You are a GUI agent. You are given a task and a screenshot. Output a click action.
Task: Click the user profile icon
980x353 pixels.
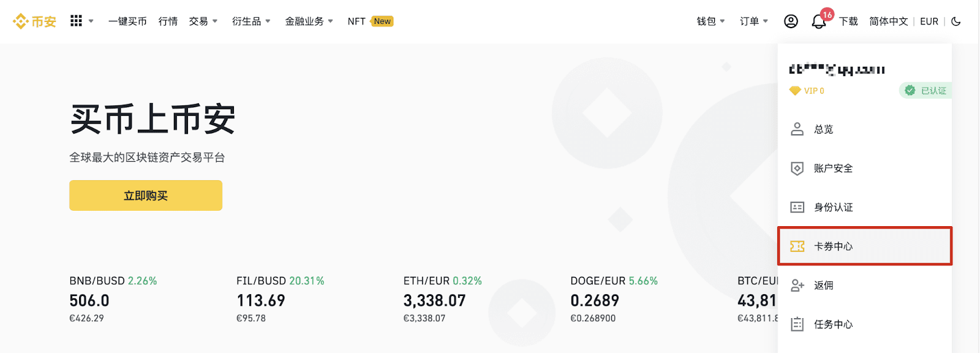click(791, 21)
